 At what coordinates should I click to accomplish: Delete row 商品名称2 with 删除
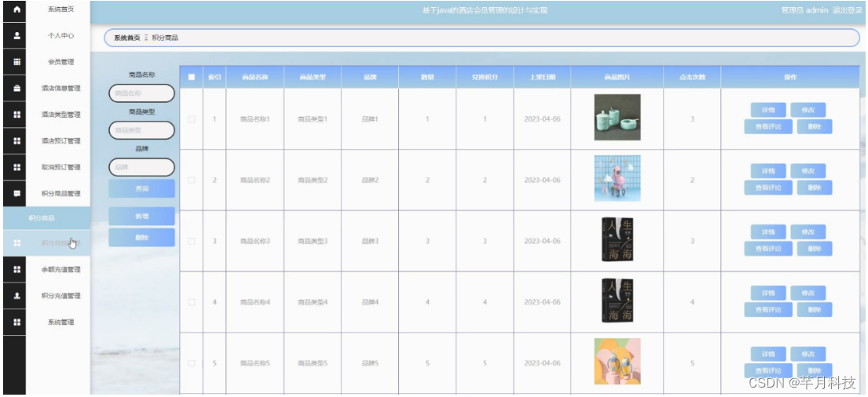coord(815,188)
